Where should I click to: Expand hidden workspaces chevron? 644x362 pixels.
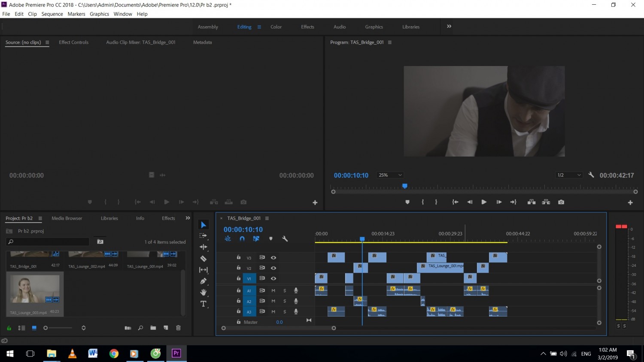[449, 26]
